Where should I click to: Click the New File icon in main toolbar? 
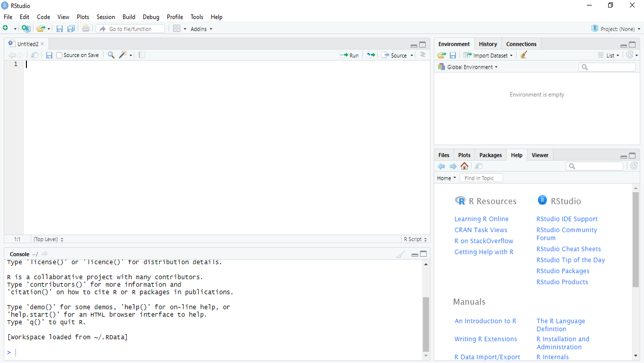6,29
